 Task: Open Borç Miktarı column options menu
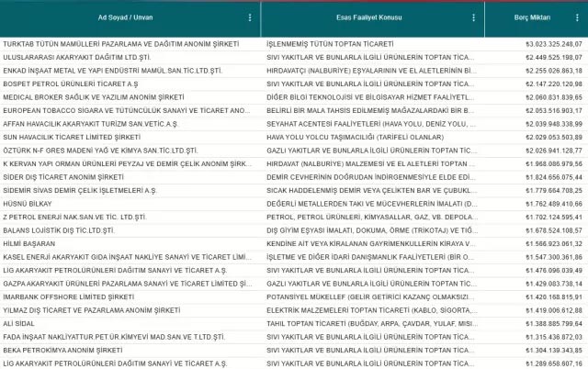click(577, 17)
